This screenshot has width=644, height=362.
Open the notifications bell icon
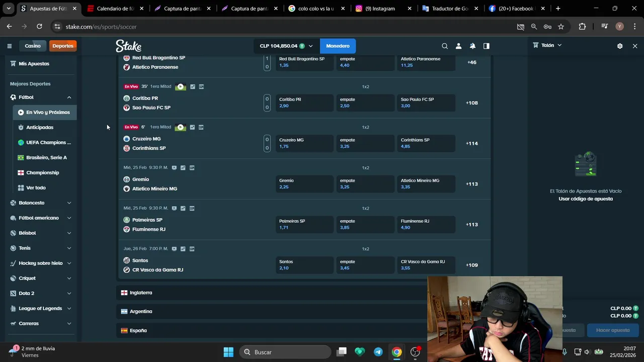472,46
